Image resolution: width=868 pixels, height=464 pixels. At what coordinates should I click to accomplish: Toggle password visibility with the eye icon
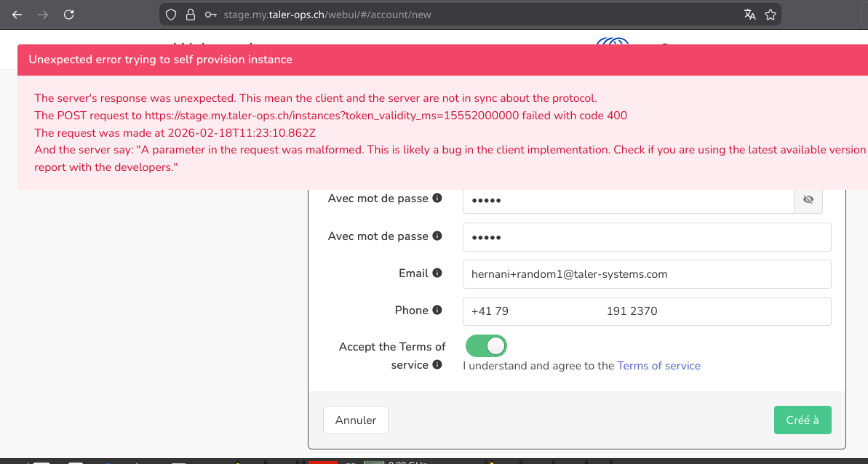tap(808, 199)
